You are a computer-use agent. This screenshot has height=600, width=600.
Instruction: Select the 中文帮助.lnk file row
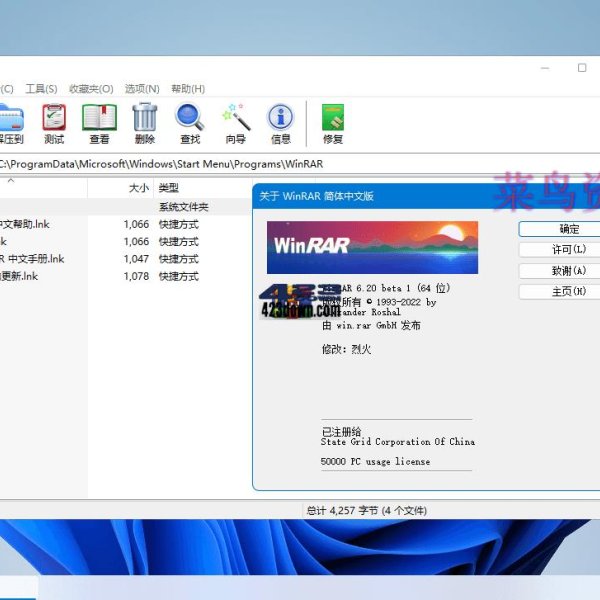click(x=126, y=224)
